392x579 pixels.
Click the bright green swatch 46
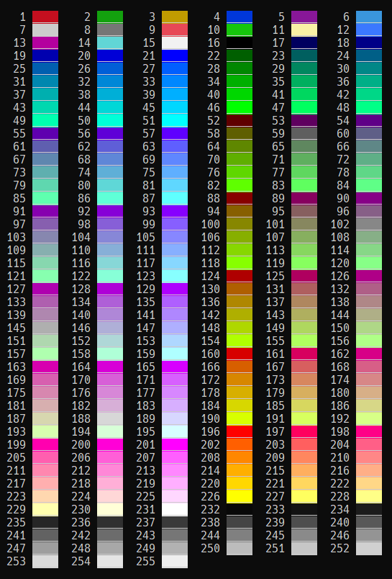tap(240, 107)
